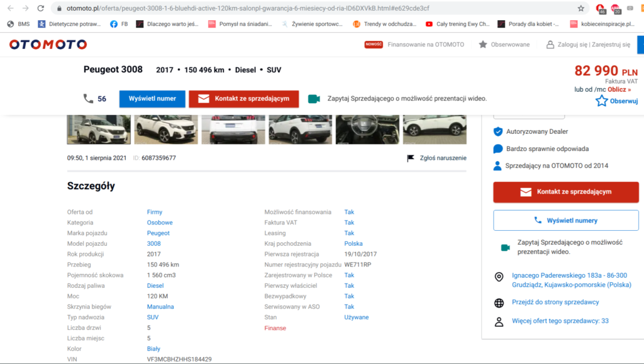644x364 pixels.
Task: Click Tak next to Faktura VAT
Action: 349,223
